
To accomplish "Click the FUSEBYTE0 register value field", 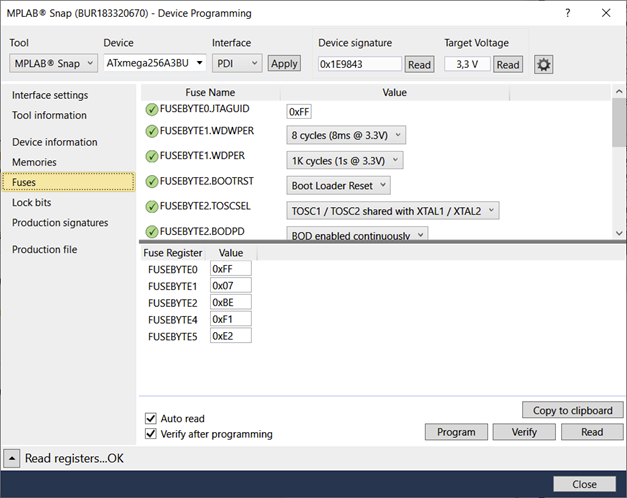I will click(x=231, y=269).
